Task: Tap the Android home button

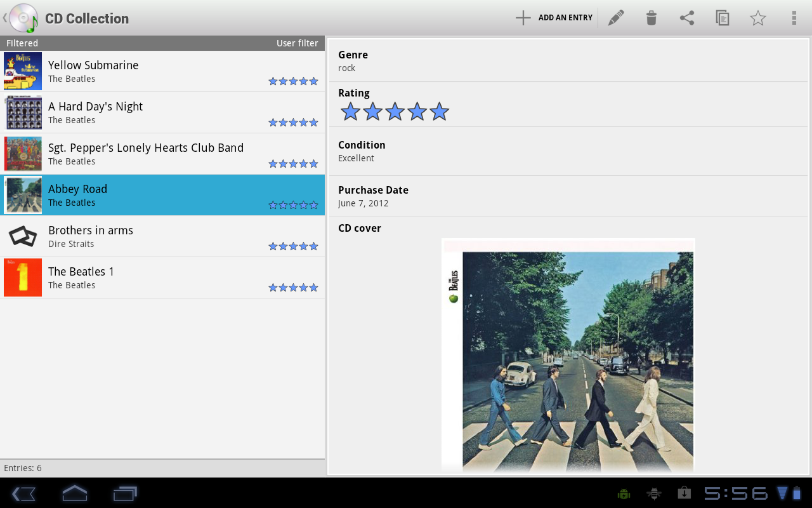Action: [74, 493]
